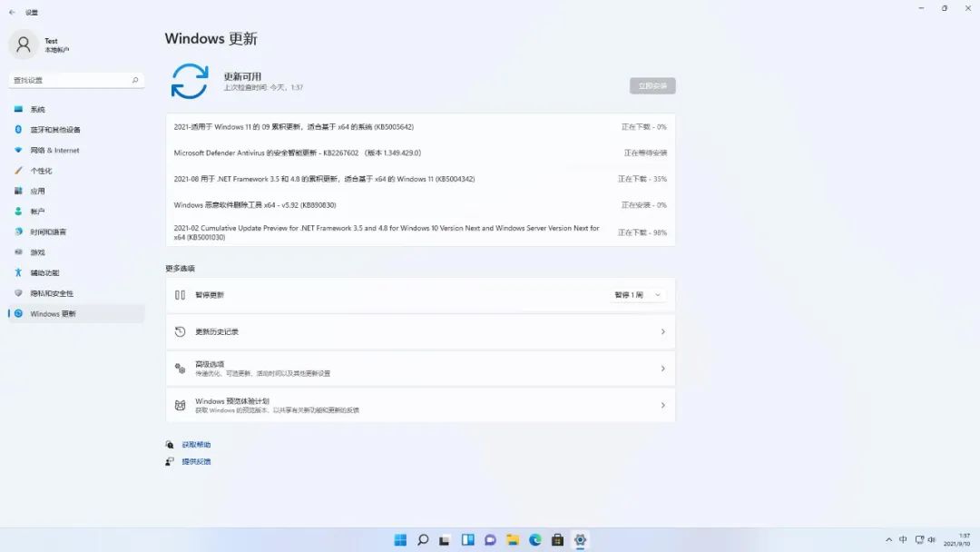Open 系统 in the settings sidebar
Screen dimensions: 980x552
[76, 109]
